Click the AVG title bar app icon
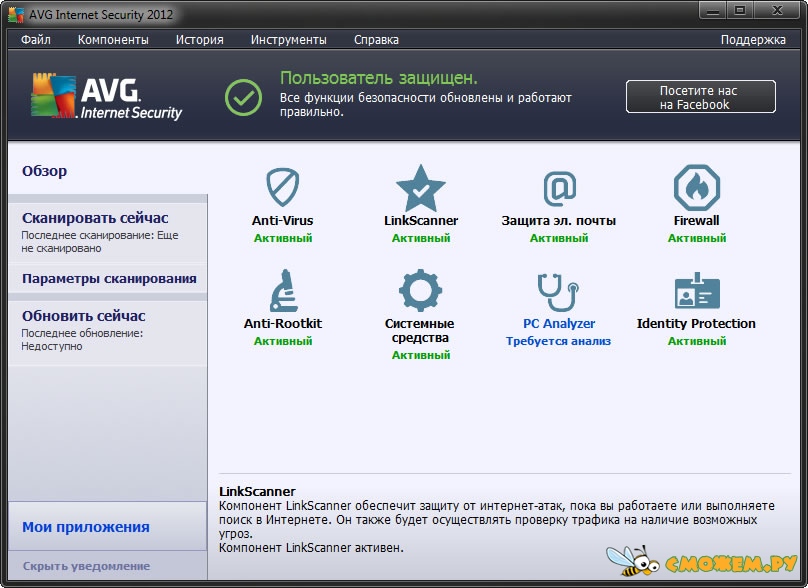 click(16, 14)
